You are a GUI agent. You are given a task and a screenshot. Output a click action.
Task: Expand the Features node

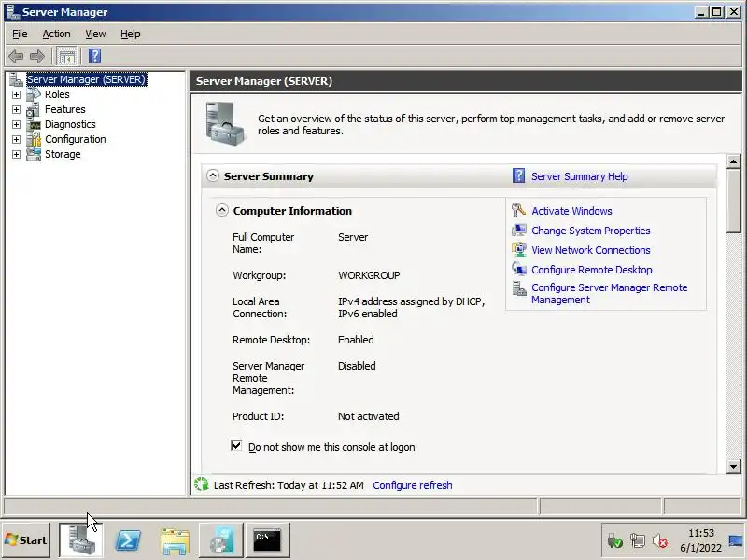[16, 109]
